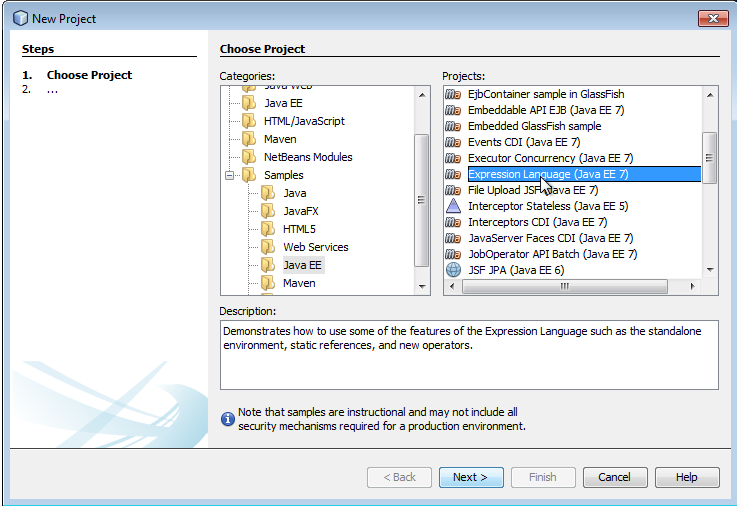Select Java EE under Samples
Image resolution: width=737 pixels, height=506 pixels.
pos(302,265)
